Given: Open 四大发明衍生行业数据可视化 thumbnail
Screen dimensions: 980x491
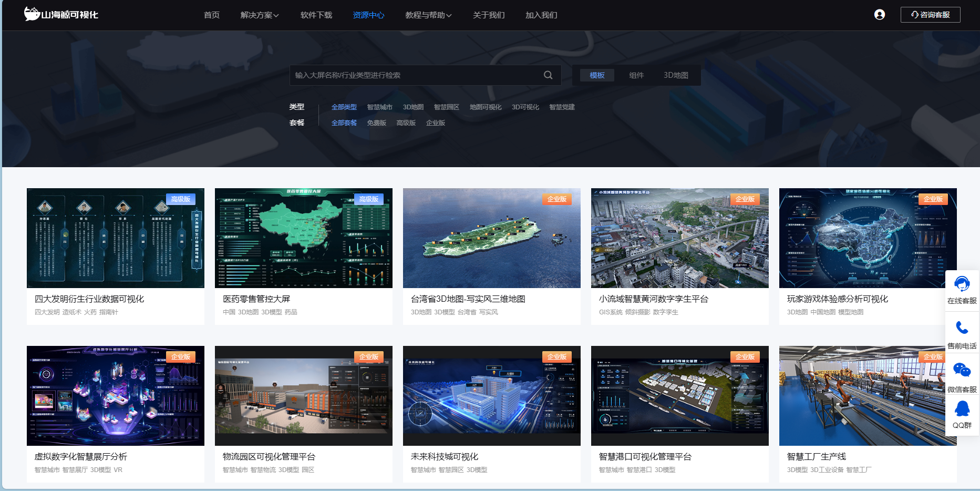Looking at the screenshot, I should point(116,238).
